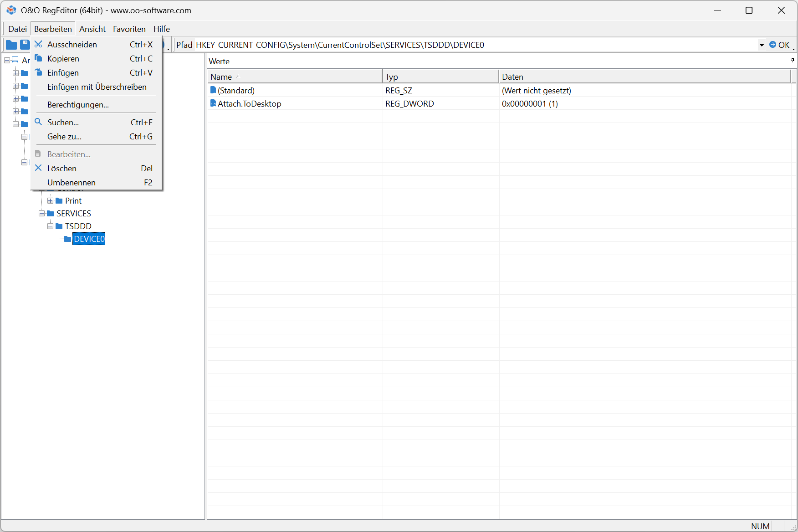Open the Ansicht menu
This screenshot has height=532, width=798.
pyautogui.click(x=92, y=29)
